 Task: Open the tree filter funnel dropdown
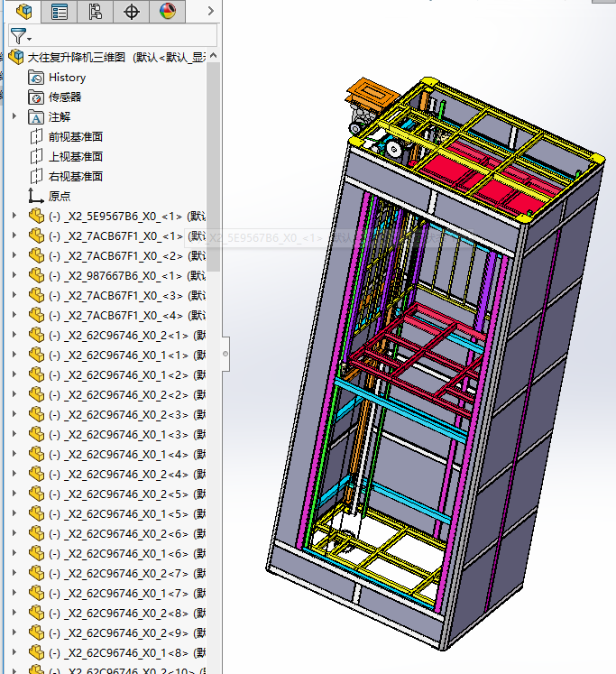pos(20,36)
